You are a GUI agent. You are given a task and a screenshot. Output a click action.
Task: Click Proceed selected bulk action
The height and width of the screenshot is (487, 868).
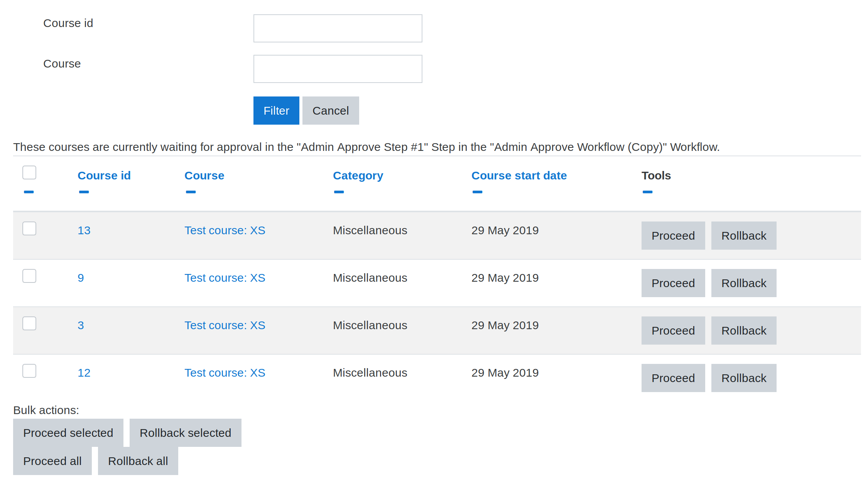click(68, 433)
